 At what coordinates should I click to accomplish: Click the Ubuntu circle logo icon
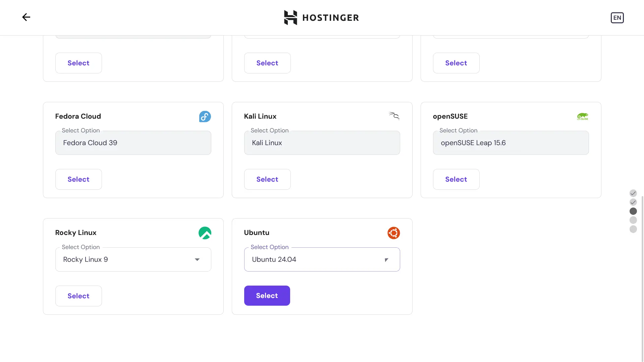click(393, 233)
